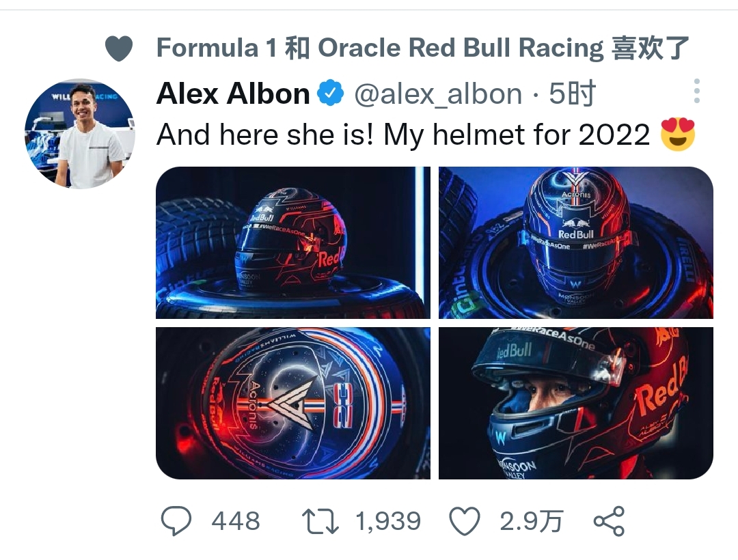Click the filled gray heart icon
Viewport: 738px width, 560px height.
click(119, 49)
